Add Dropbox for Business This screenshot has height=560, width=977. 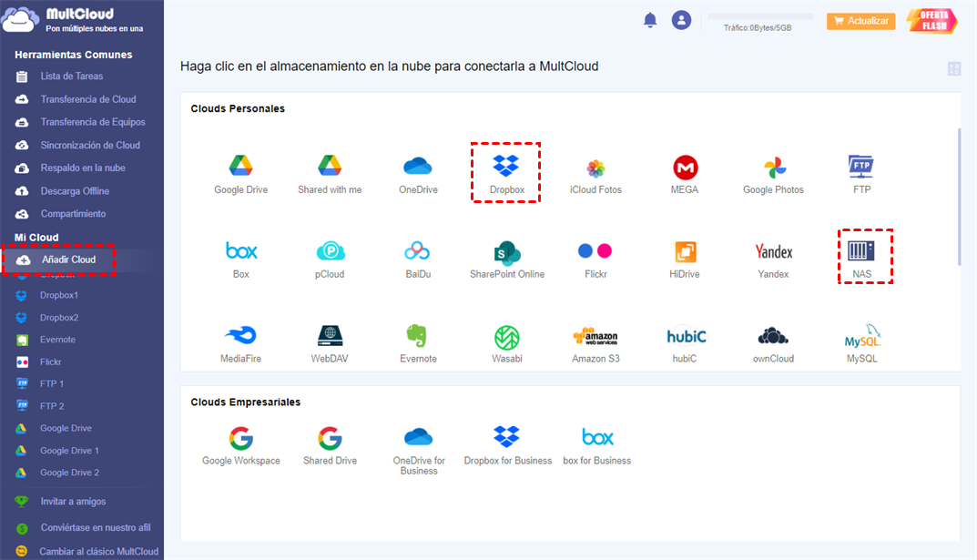coord(507,446)
